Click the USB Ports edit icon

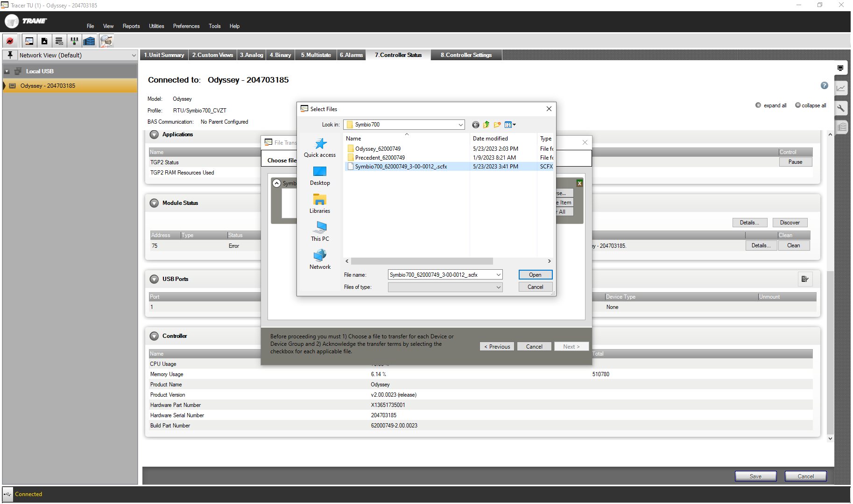805,279
